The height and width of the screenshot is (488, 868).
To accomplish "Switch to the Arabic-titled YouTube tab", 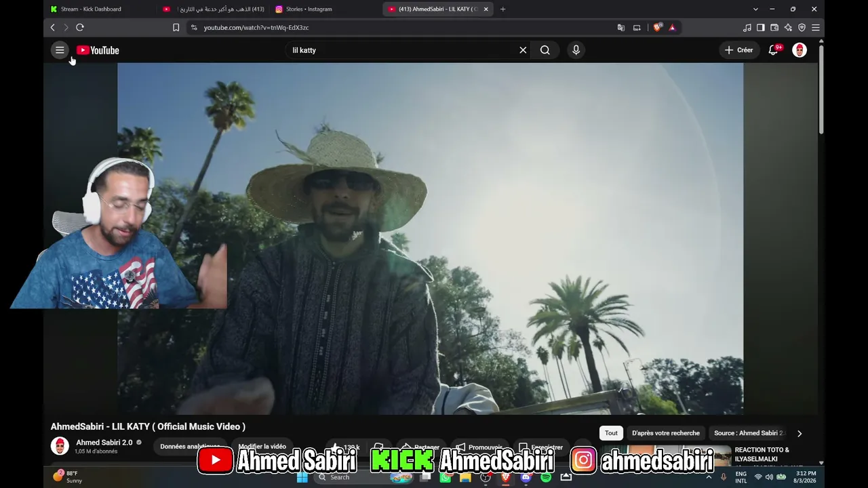I will click(x=214, y=9).
